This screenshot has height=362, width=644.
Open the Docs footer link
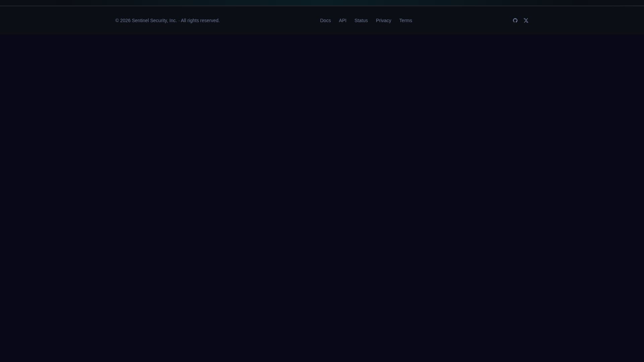pyautogui.click(x=325, y=20)
